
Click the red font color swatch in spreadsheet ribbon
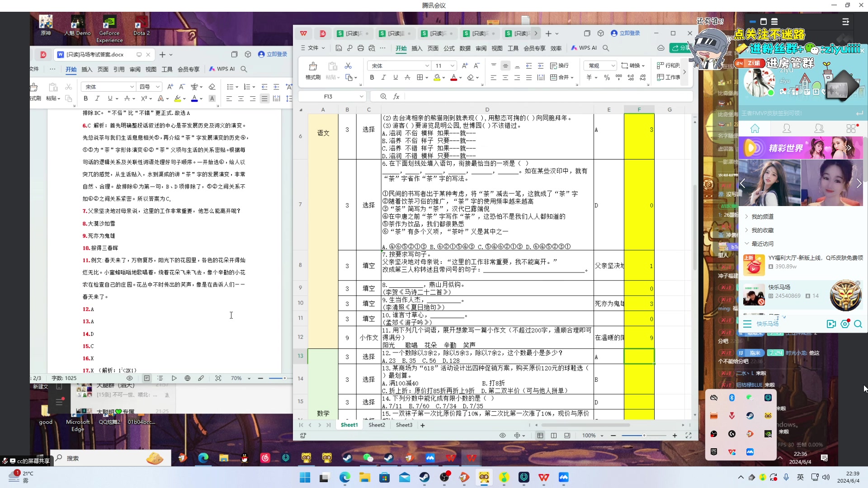point(453,78)
